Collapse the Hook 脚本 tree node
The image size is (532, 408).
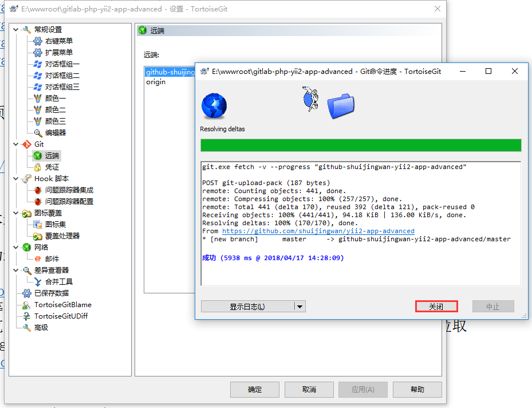tap(15, 179)
